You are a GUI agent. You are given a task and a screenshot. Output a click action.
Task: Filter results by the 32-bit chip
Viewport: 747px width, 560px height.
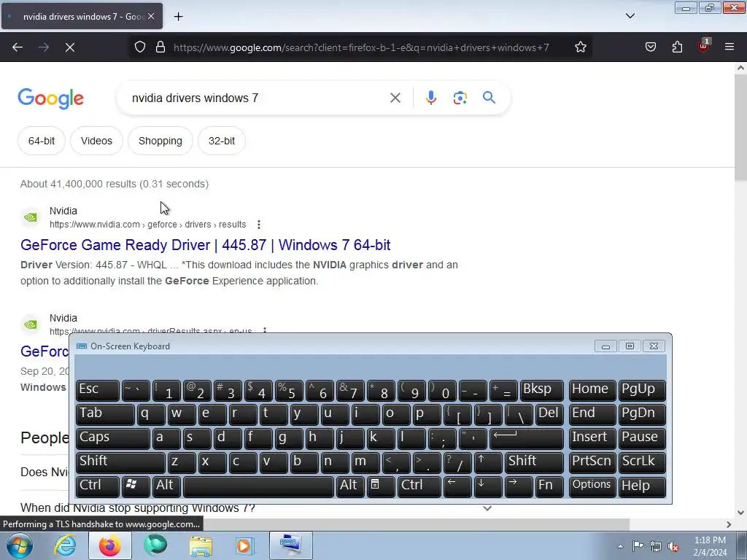[x=222, y=141]
